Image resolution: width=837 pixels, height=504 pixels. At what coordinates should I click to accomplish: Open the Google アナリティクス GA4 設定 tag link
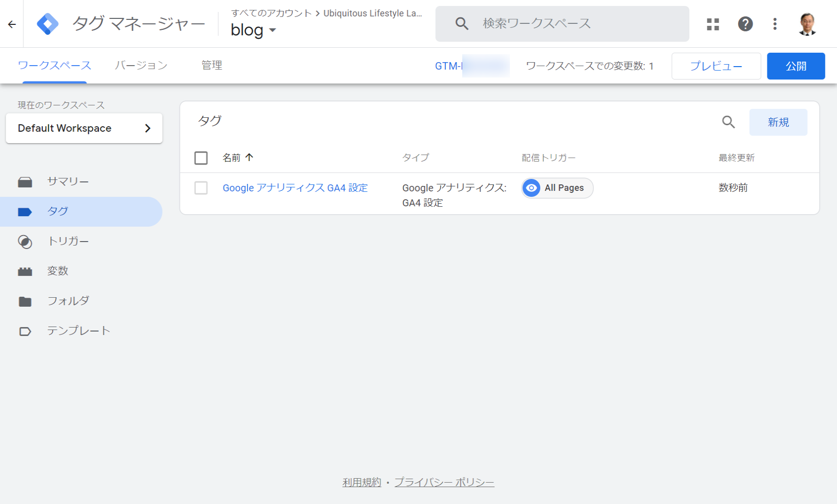295,188
